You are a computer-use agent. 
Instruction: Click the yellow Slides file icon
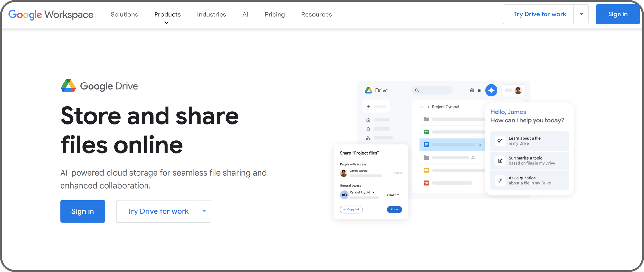426,170
